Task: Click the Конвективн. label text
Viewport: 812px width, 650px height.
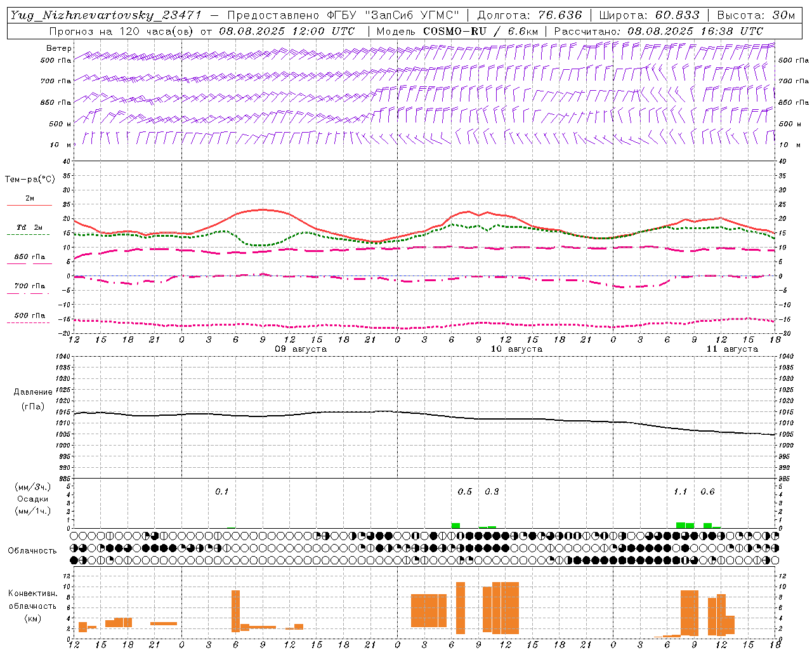Action: tap(33, 594)
